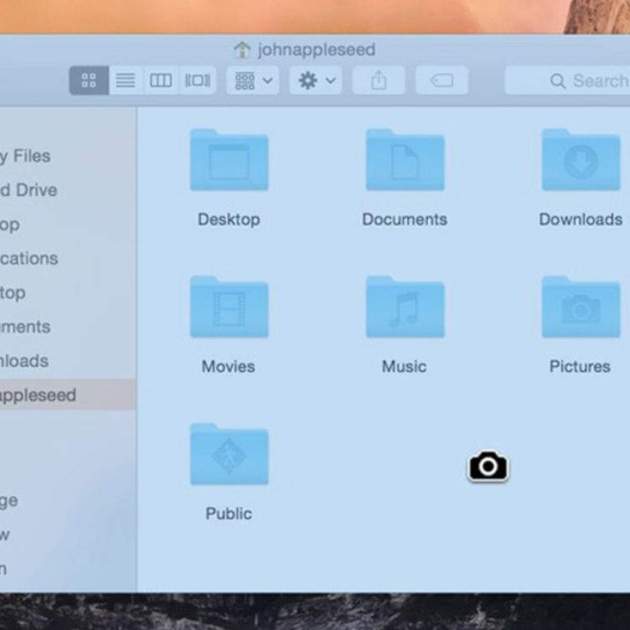Viewport: 630px width, 630px height.
Task: Switch to column view in Finder toolbar
Action: (x=161, y=81)
